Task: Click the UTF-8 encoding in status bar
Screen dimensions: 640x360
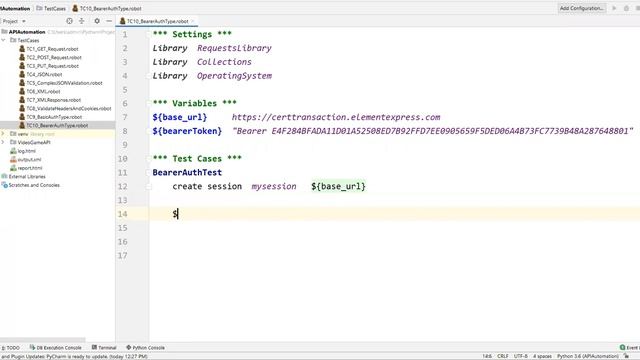Action: [x=521, y=356]
